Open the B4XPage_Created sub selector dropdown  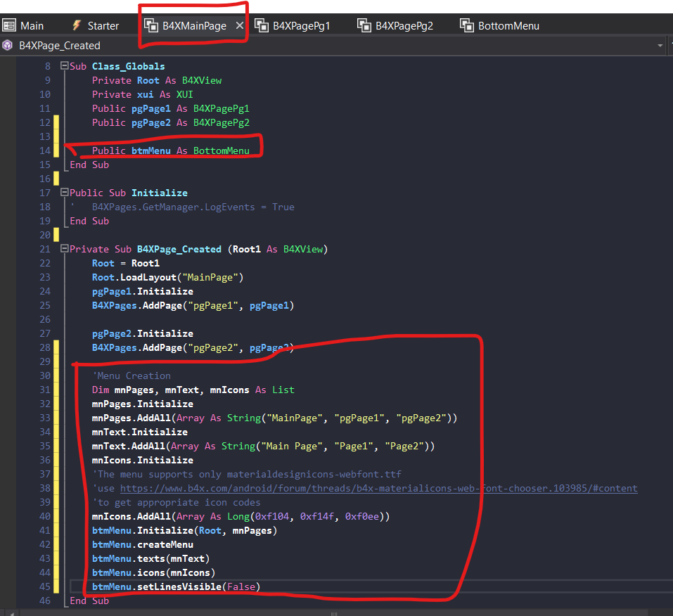tap(660, 46)
